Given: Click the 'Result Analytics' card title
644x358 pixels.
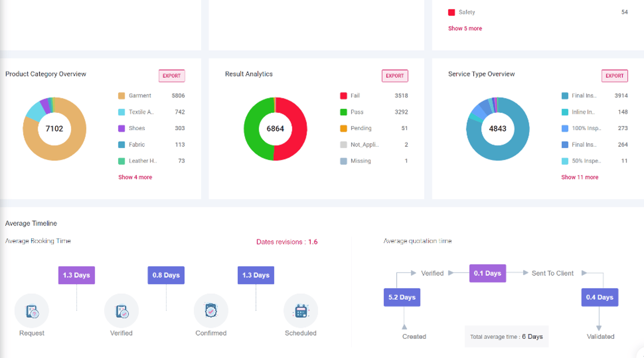Looking at the screenshot, I should 249,74.
